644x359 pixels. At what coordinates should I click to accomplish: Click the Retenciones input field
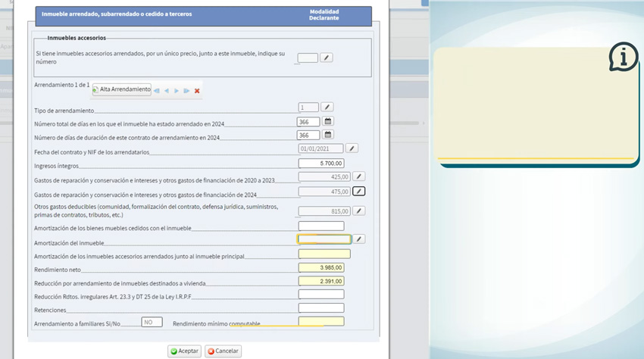coord(321,308)
